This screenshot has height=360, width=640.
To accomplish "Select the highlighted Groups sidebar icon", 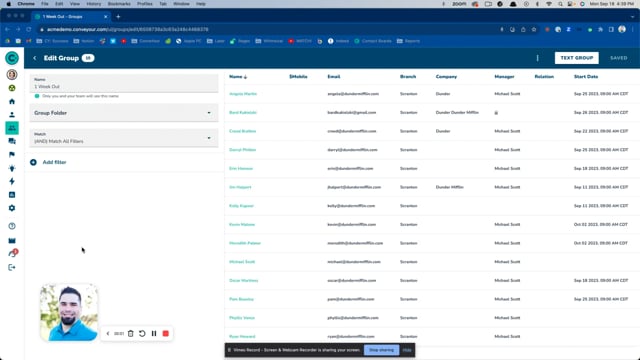I will [12, 128].
